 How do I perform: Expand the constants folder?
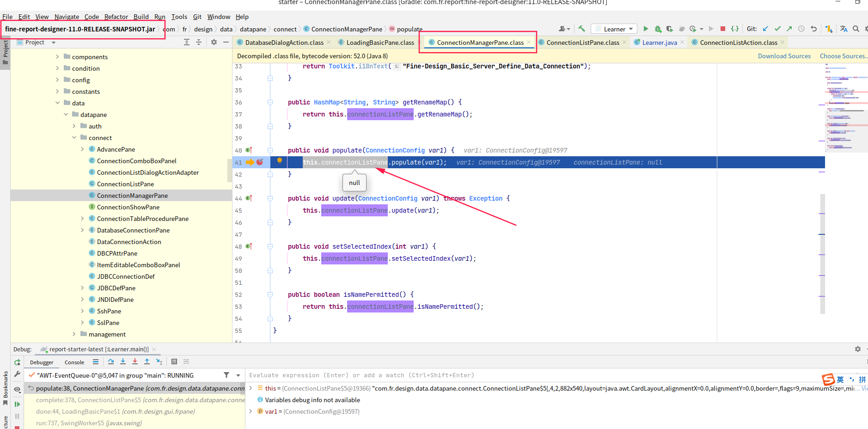(57, 92)
